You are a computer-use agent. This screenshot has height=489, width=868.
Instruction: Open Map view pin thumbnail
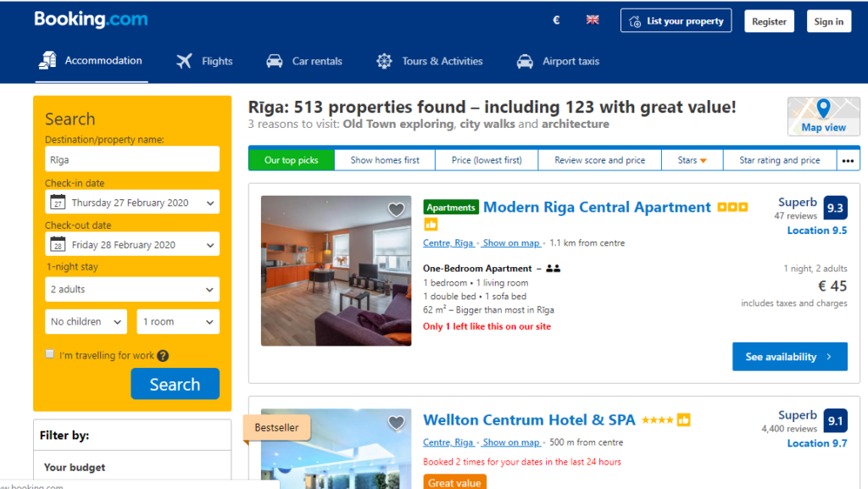pos(823,116)
